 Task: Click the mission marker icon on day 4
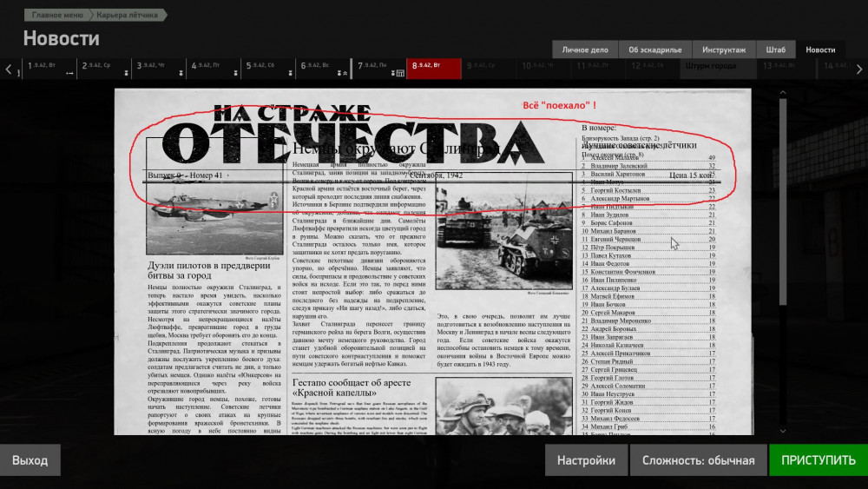tap(234, 74)
